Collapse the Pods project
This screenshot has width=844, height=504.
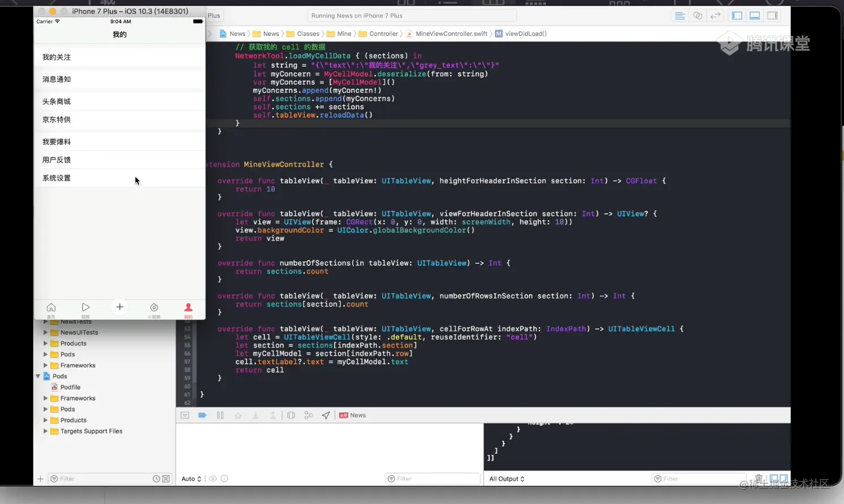tap(38, 376)
